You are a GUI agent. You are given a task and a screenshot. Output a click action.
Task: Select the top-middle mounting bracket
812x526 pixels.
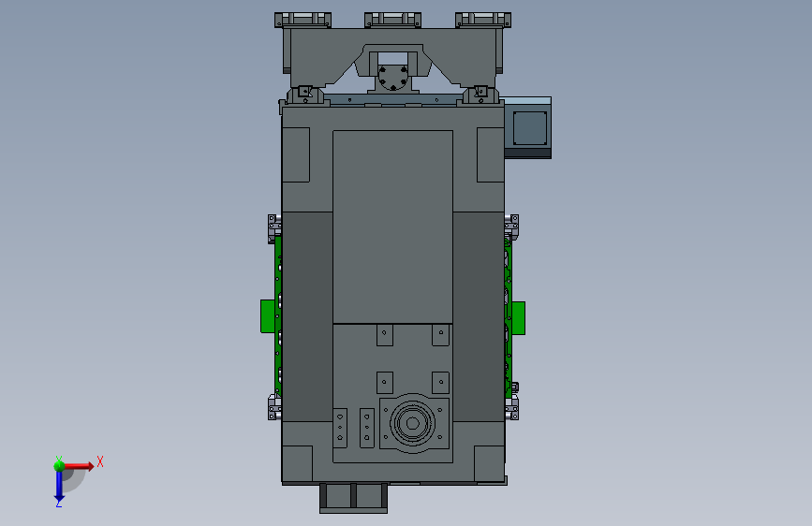pyautogui.click(x=392, y=20)
